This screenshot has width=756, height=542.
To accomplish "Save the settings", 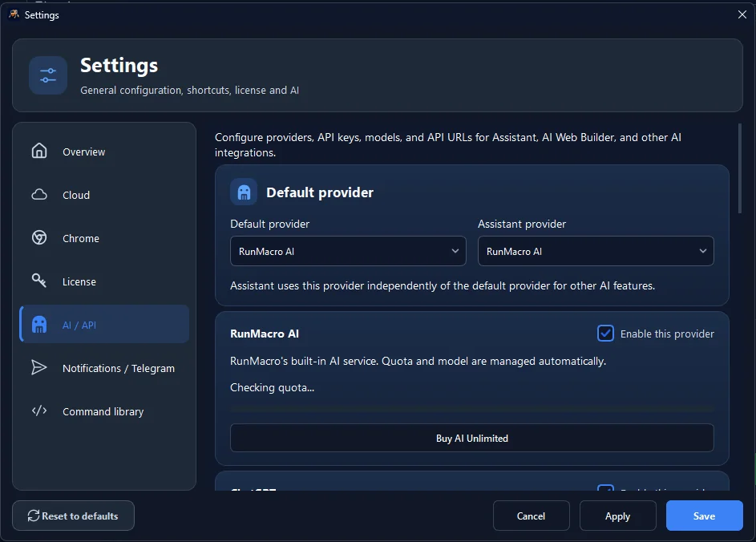I will [x=705, y=516].
